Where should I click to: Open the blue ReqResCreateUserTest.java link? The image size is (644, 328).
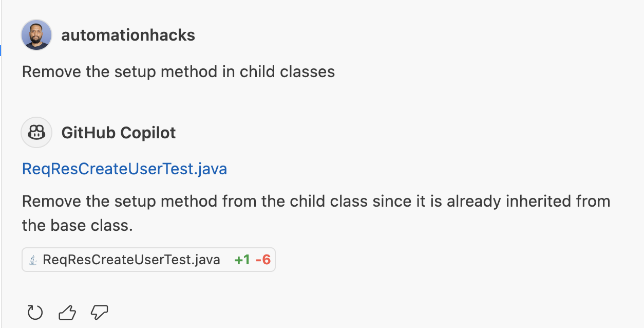coord(124,169)
